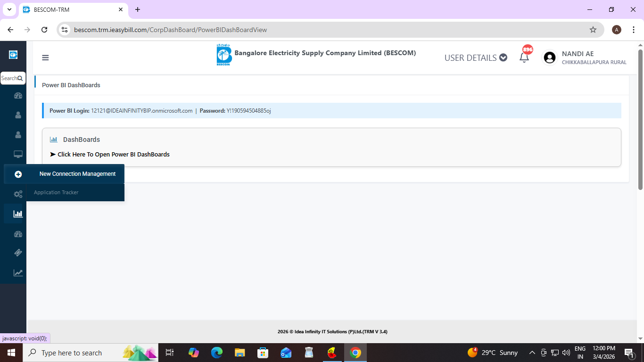Image resolution: width=644 pixels, height=362 pixels.
Task: Show hidden system tray icons
Action: [532, 353]
